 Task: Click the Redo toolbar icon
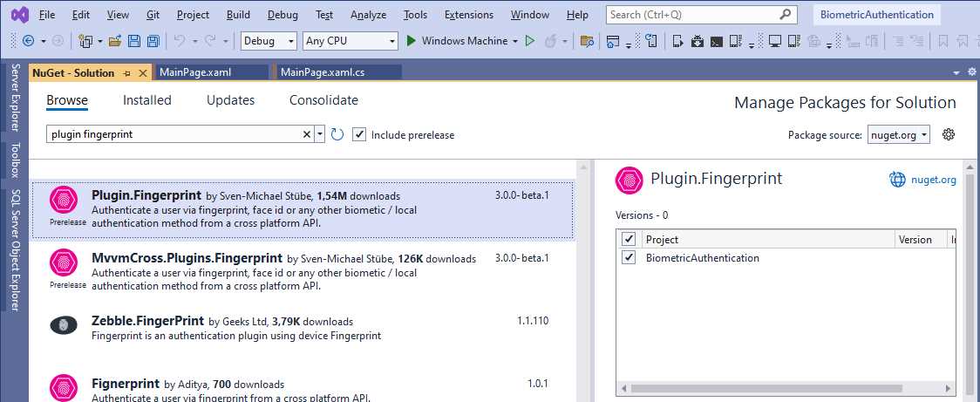[x=210, y=41]
